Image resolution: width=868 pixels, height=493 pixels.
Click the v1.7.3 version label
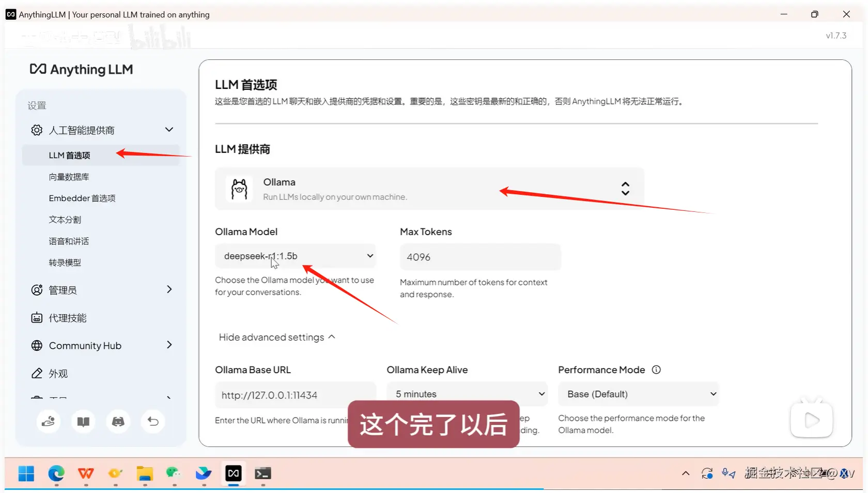coord(836,36)
